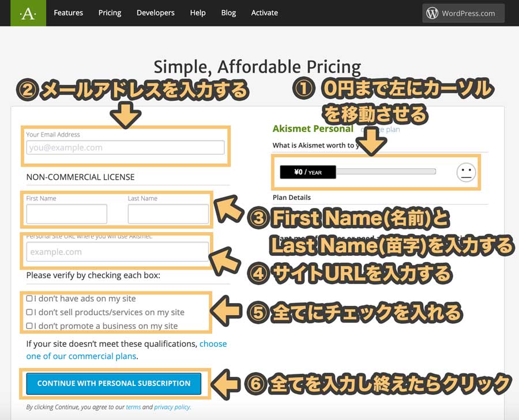Open the privacy policy link
The image size is (519, 420).
(x=172, y=407)
